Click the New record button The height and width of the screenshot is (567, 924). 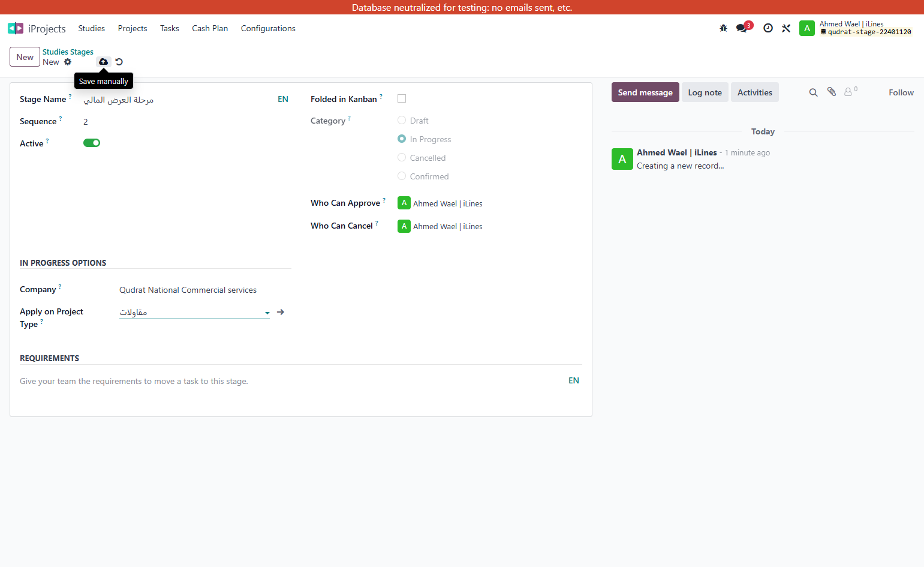25,57
